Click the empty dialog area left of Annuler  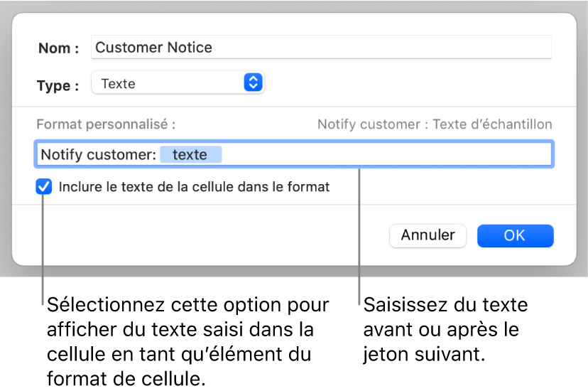pyautogui.click(x=213, y=235)
